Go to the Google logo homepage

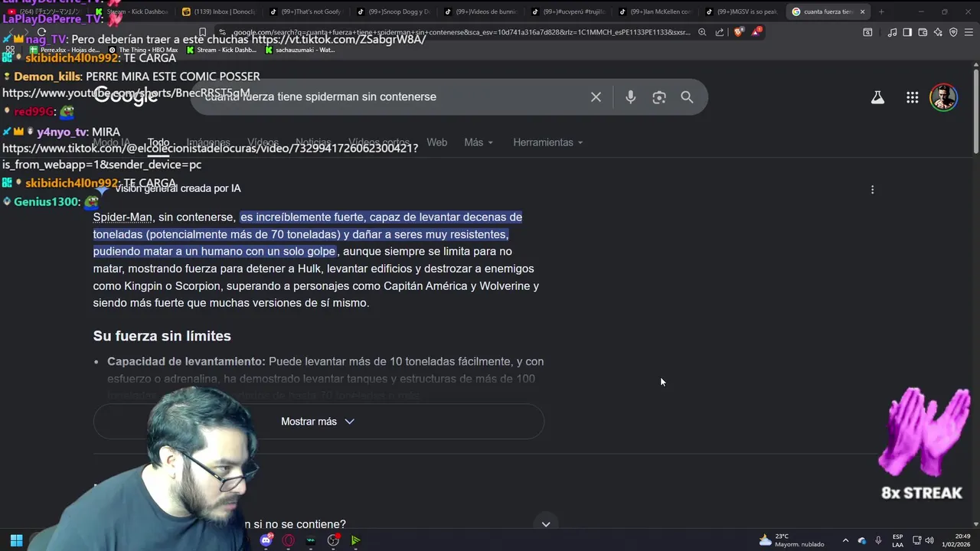126,96
